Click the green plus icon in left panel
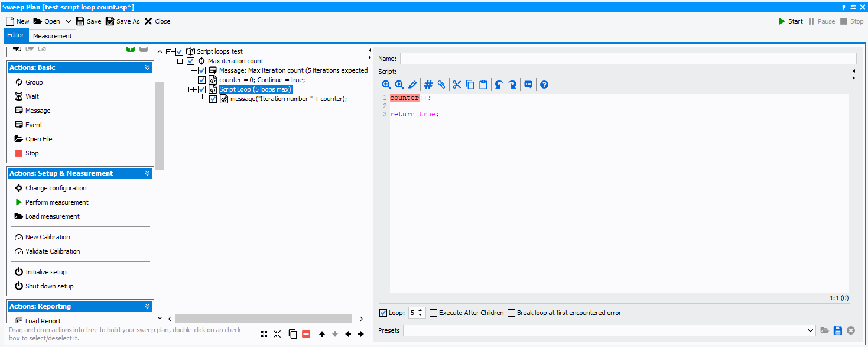This screenshot has height=347, width=868. pyautogui.click(x=131, y=49)
